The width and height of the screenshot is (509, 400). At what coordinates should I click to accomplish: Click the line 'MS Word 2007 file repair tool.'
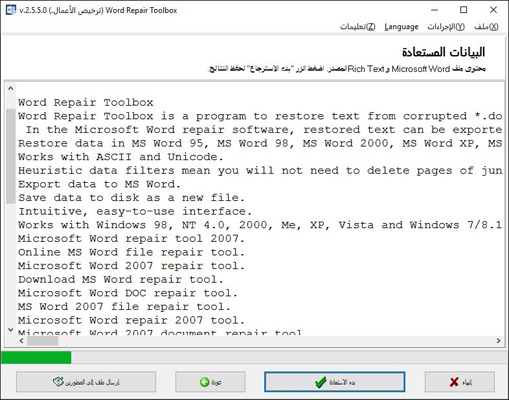tap(124, 307)
